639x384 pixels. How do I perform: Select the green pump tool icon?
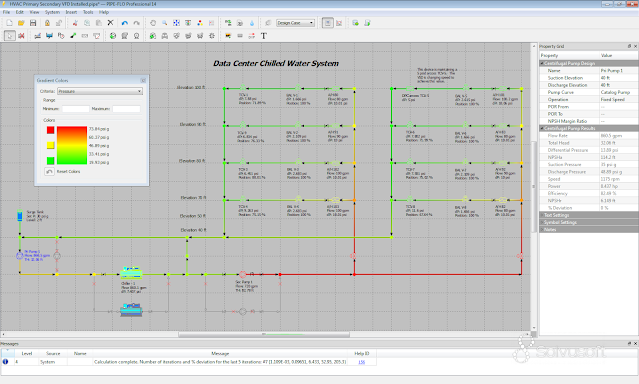tap(113, 36)
